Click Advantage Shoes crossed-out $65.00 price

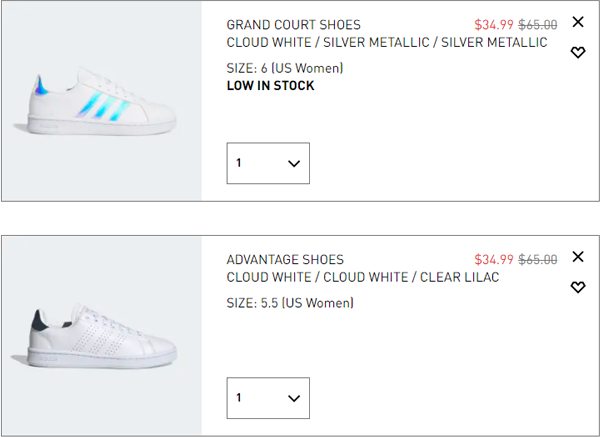click(x=538, y=260)
